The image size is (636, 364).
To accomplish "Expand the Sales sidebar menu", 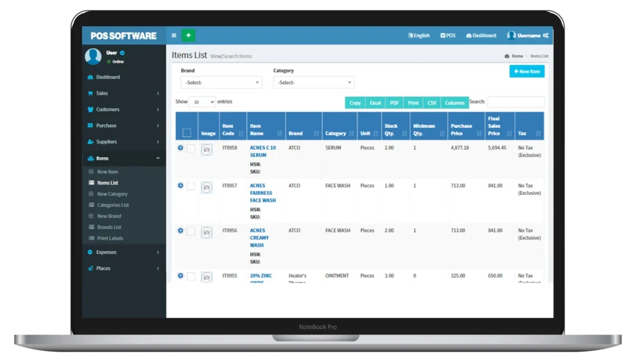I will pyautogui.click(x=124, y=93).
